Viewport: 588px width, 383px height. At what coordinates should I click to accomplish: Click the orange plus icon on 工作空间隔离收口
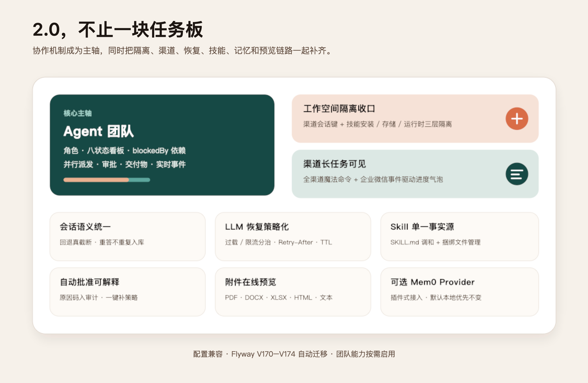tap(517, 119)
